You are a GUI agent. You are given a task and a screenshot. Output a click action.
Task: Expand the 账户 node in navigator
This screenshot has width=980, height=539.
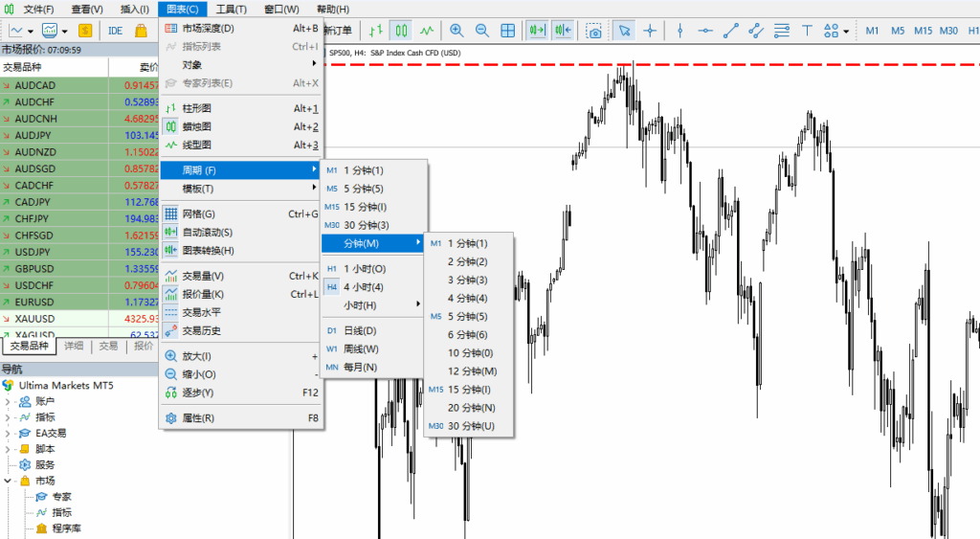click(8, 401)
